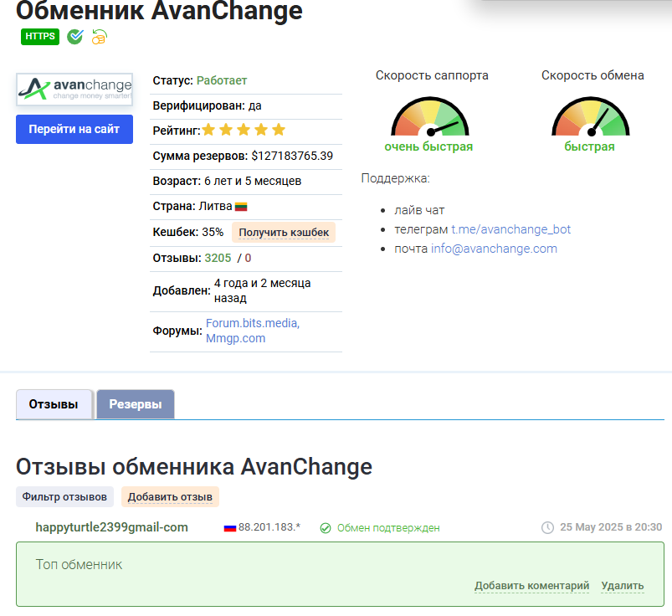
Task: Open the Mmgp.com forum link
Action: pos(235,338)
